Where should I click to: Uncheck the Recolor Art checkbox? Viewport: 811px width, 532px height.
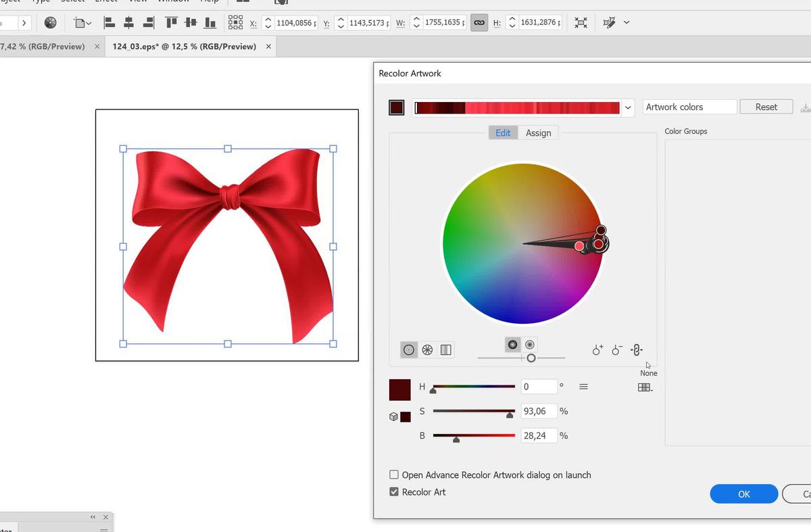394,492
